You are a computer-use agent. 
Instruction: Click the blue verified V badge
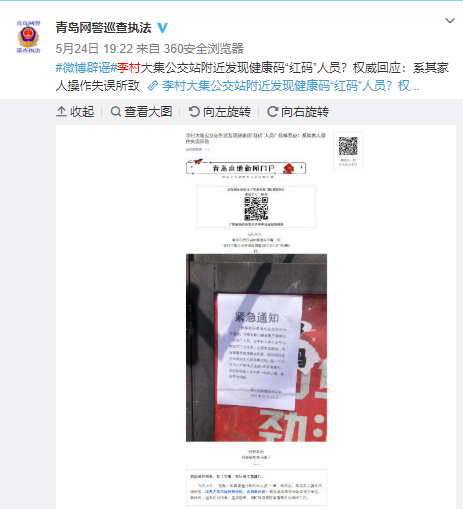(162, 28)
